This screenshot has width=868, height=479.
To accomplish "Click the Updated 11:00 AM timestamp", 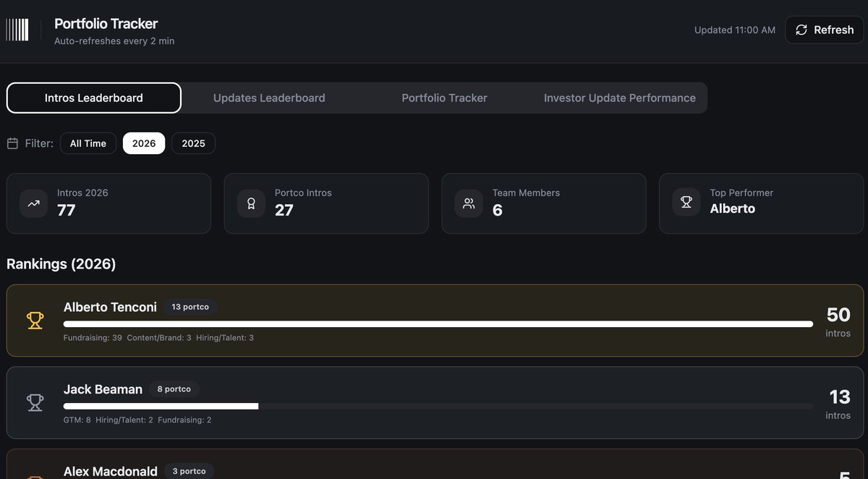I will [x=735, y=30].
